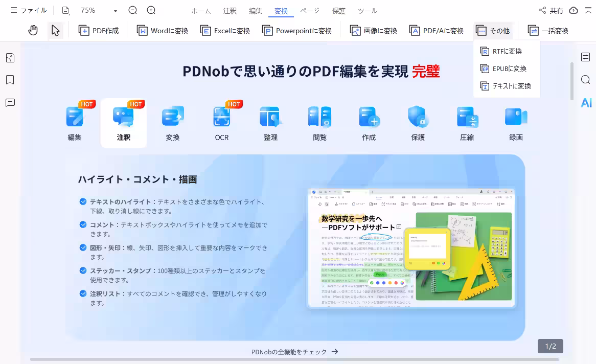The image size is (596, 364).
Task: Open the thumbnails panel in left sidebar
Action: point(10,58)
